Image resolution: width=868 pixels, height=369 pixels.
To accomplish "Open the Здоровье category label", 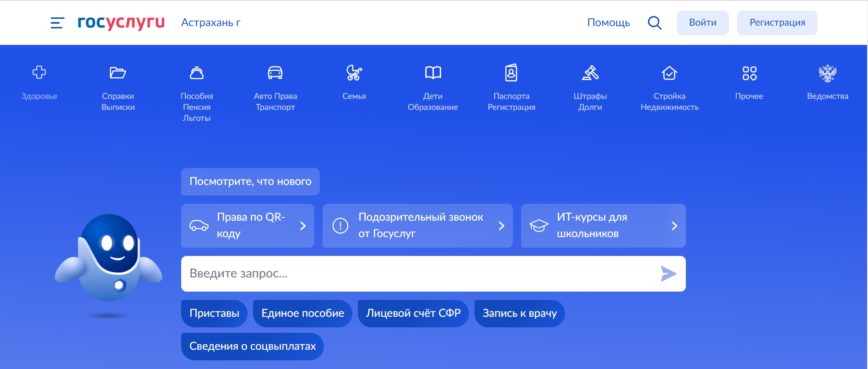I will click(x=39, y=96).
